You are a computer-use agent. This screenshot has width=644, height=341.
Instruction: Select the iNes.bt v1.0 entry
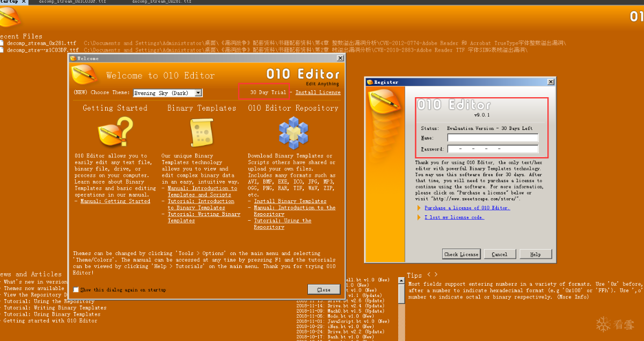[x=335, y=327]
